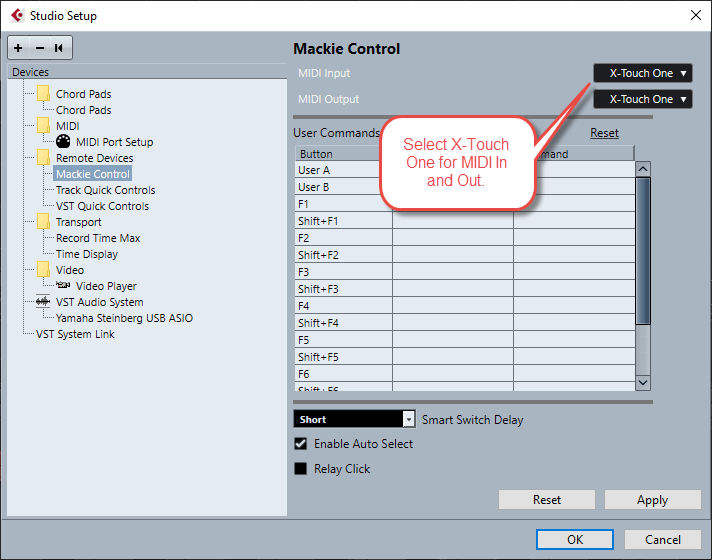The width and height of the screenshot is (712, 560).
Task: Click the F6 row in commands table
Action: coord(465,374)
